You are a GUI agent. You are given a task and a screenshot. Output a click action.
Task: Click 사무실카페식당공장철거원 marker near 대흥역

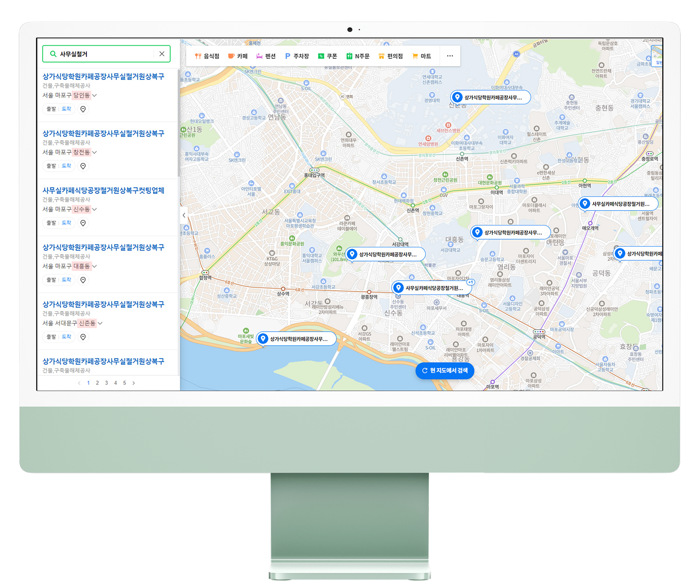[x=432, y=288]
